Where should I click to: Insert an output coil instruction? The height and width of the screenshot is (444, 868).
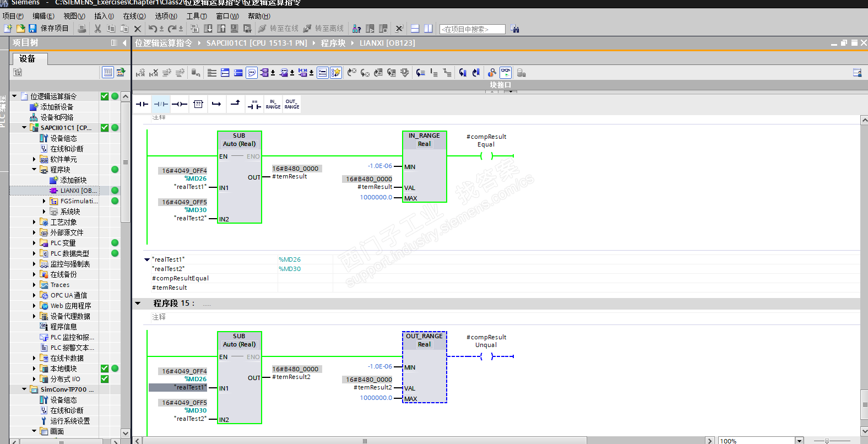point(180,104)
